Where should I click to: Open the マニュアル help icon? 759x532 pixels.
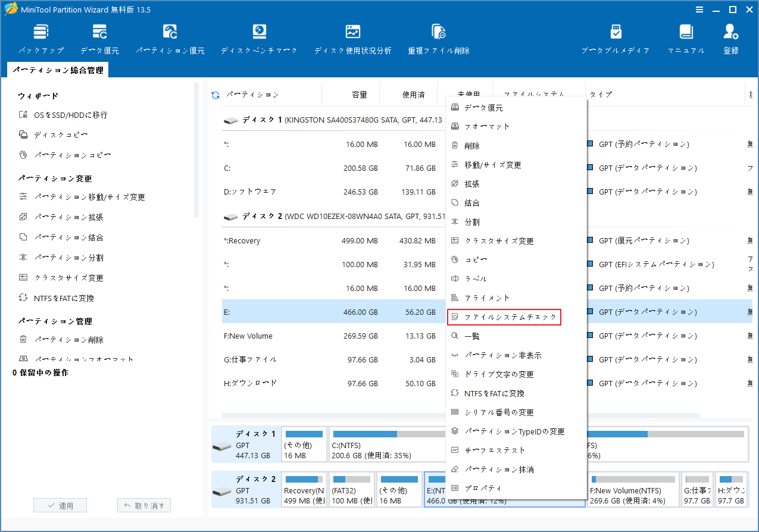coord(686,37)
